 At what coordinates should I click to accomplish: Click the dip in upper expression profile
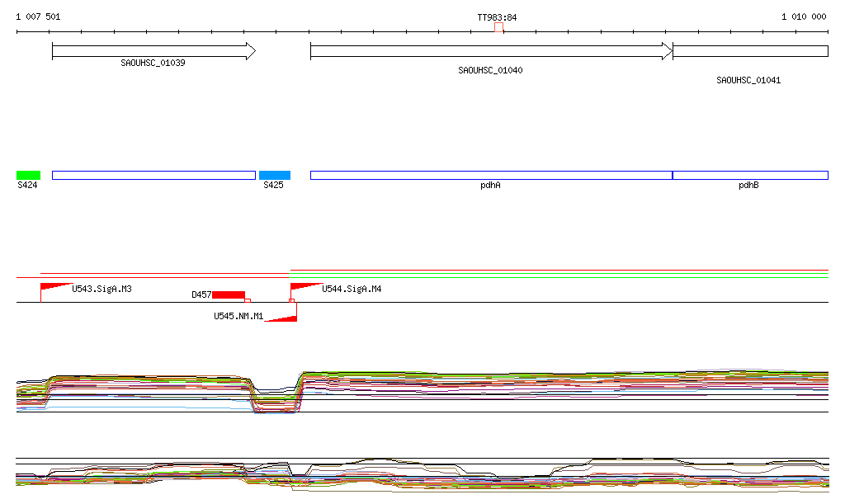pos(275,403)
